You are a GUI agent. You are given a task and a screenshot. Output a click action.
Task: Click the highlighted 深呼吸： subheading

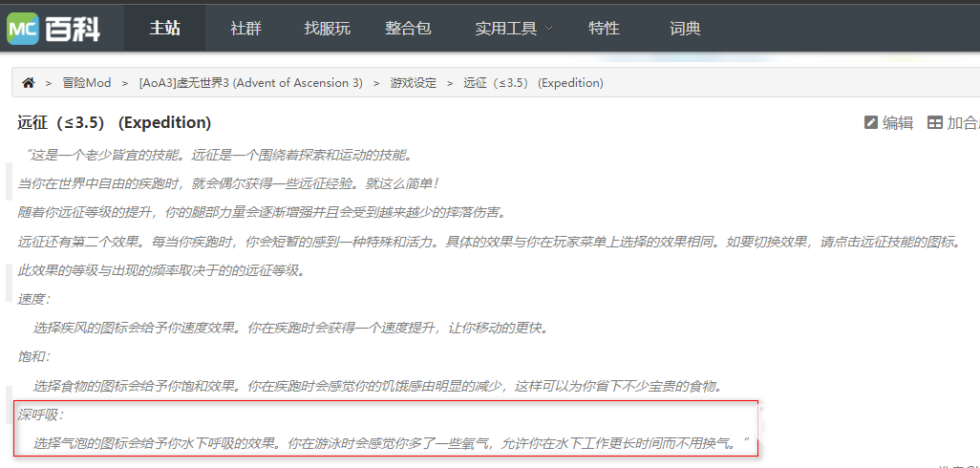click(x=41, y=415)
